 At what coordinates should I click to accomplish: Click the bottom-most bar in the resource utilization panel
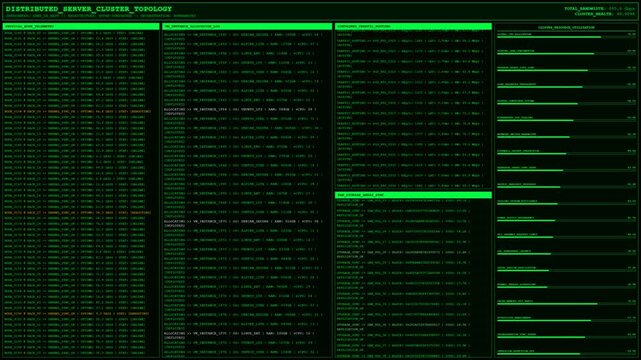click(x=566, y=354)
